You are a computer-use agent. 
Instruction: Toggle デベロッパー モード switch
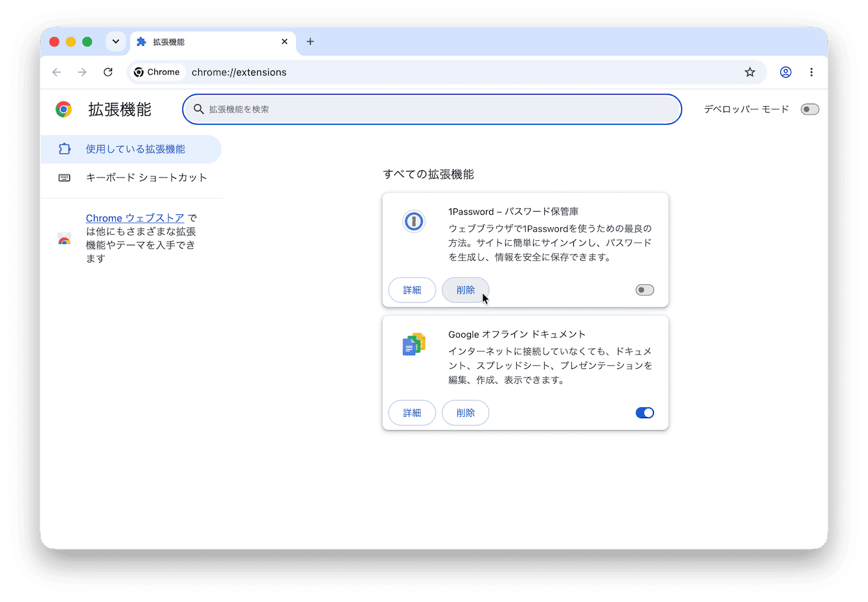point(810,109)
